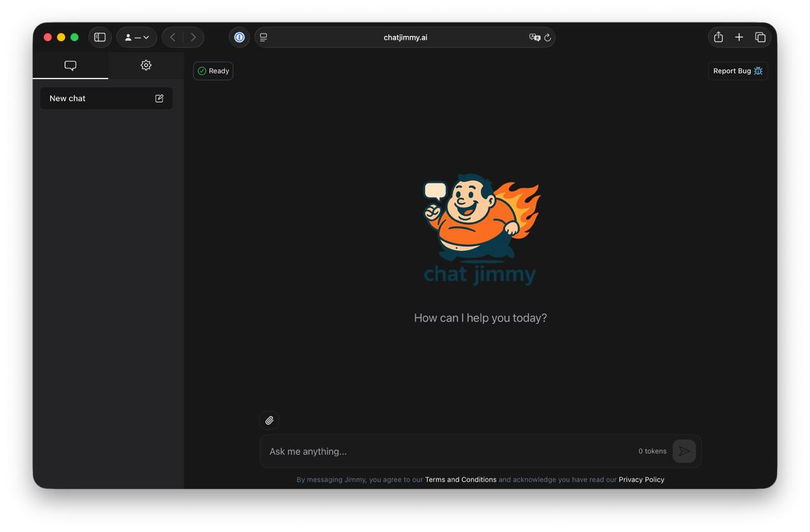Click the 1Password extension icon

coord(239,37)
